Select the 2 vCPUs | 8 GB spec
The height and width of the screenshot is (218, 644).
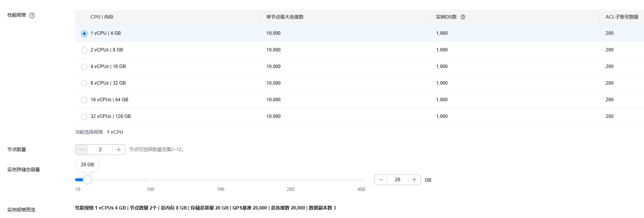point(84,50)
